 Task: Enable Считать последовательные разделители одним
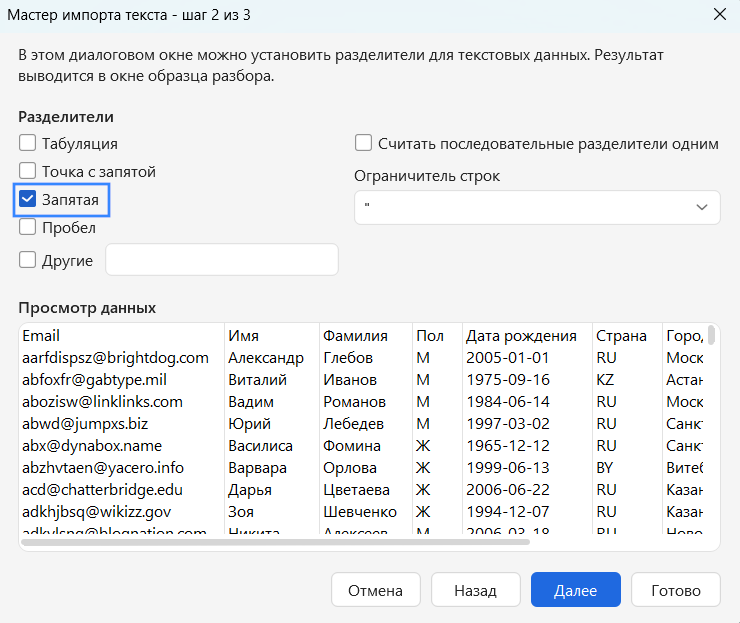pos(364,143)
